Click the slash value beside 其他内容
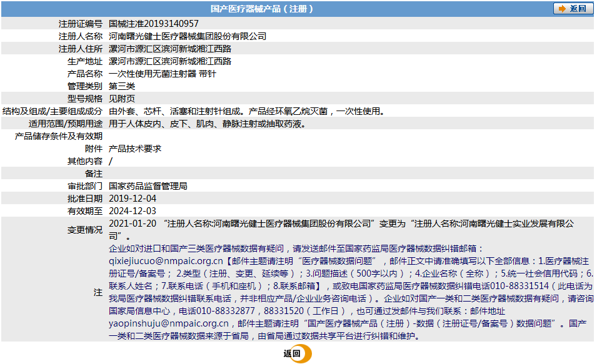 [111, 161]
